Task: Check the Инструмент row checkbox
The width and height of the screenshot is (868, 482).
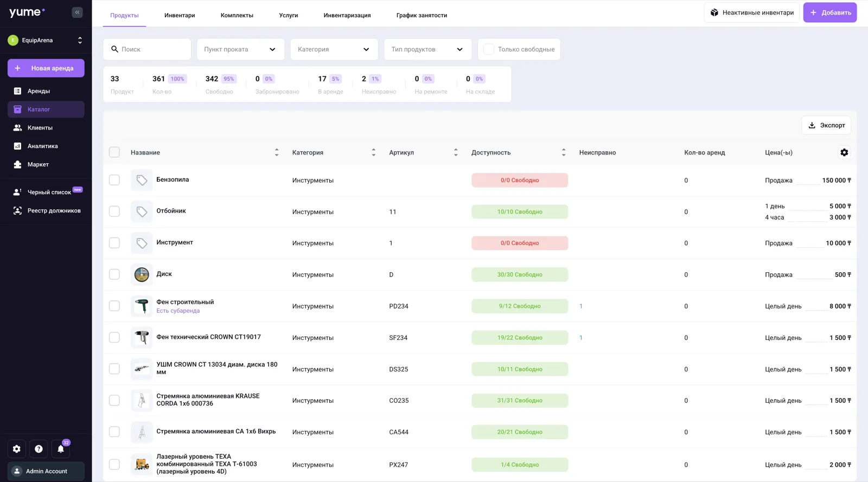Action: point(114,243)
